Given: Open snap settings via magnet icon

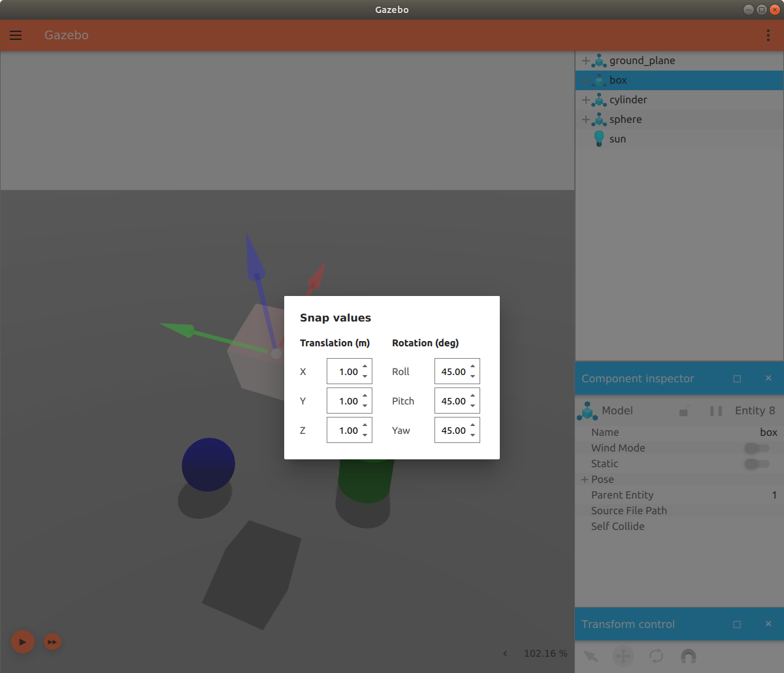Looking at the screenshot, I should pyautogui.click(x=689, y=656).
